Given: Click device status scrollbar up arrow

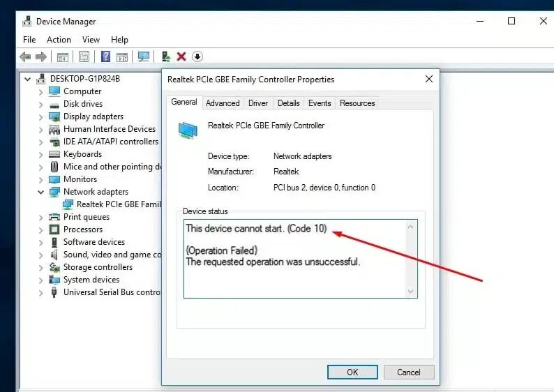Looking at the screenshot, I should [x=410, y=227].
